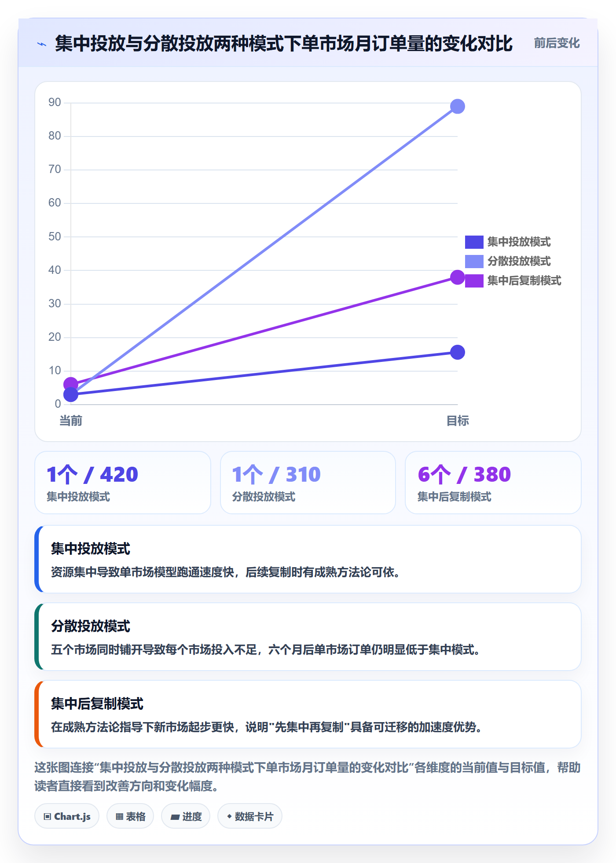
Task: Click the bar icon in the 进度 tag
Action: pos(175,817)
